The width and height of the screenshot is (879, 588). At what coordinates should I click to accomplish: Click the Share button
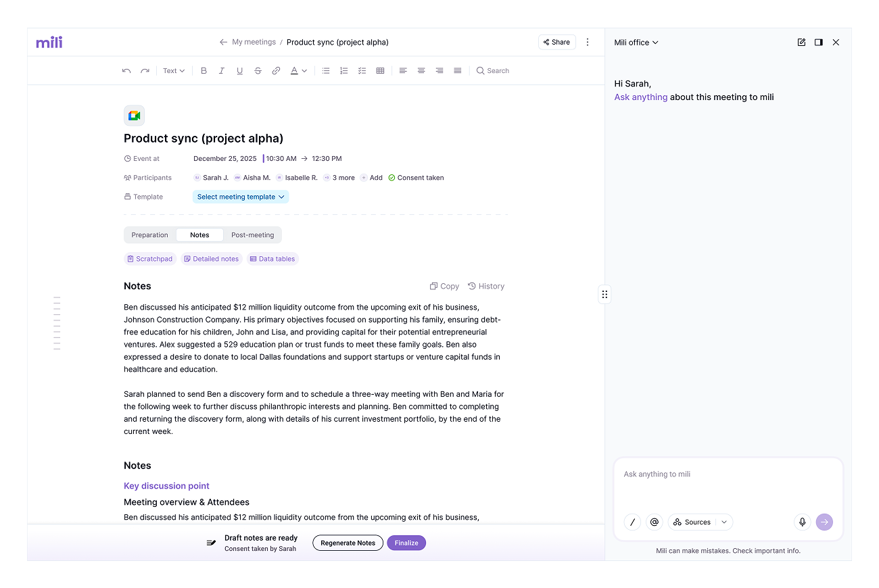click(557, 42)
